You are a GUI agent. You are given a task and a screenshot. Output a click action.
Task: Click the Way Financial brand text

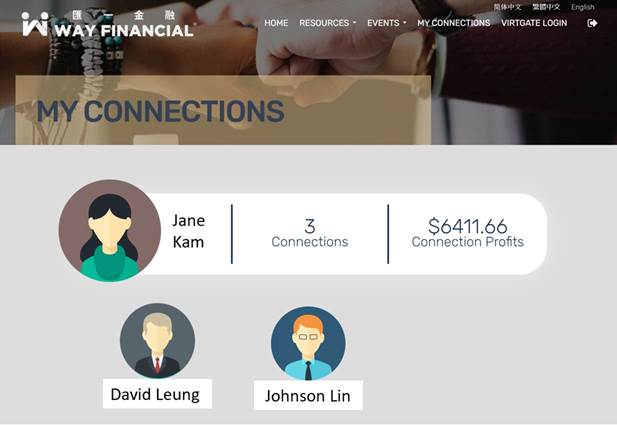point(124,30)
